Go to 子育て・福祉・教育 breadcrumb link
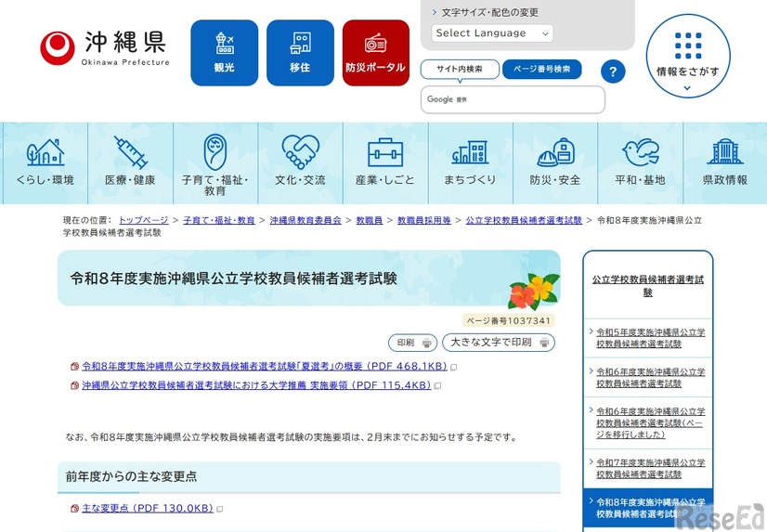This screenshot has width=767, height=532. coord(219,221)
